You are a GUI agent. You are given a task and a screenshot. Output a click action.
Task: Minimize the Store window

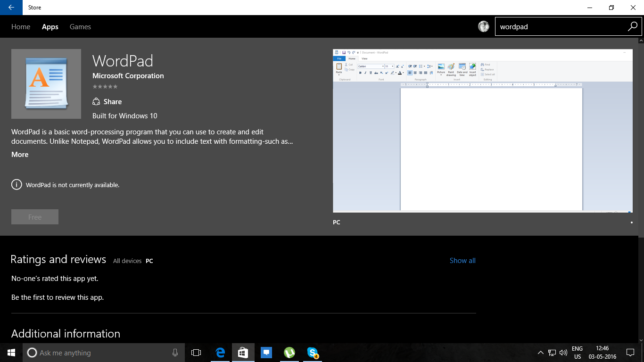(x=590, y=8)
